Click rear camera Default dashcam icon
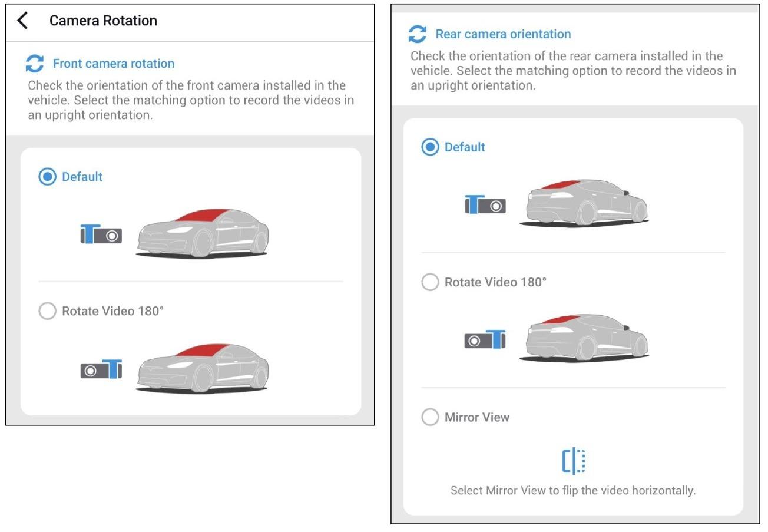The height and width of the screenshot is (532, 768). [485, 205]
